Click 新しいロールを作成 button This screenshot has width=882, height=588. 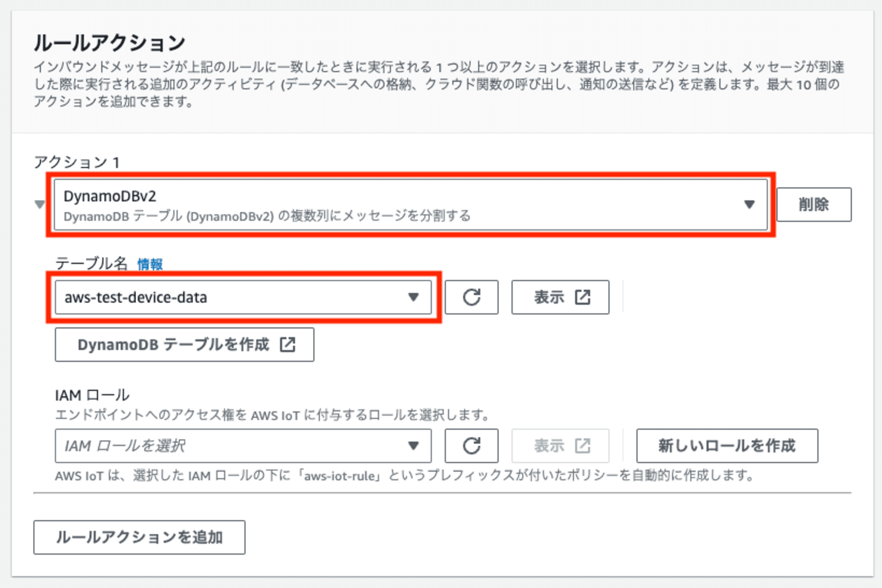click(x=727, y=446)
